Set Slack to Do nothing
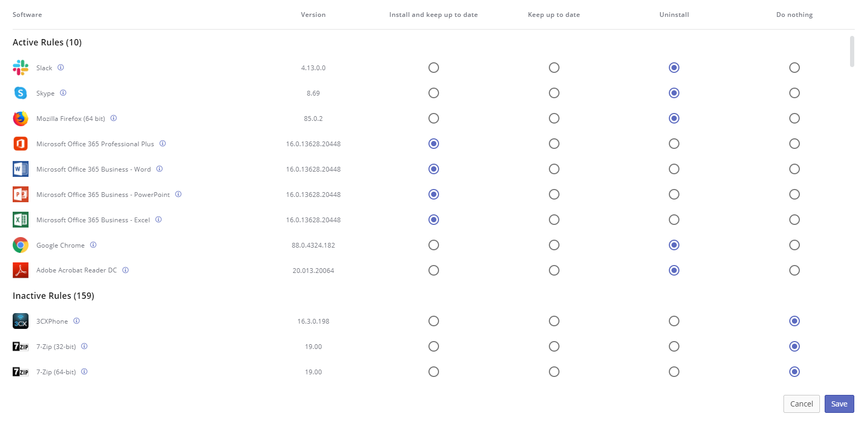868x425 pixels. coord(794,68)
